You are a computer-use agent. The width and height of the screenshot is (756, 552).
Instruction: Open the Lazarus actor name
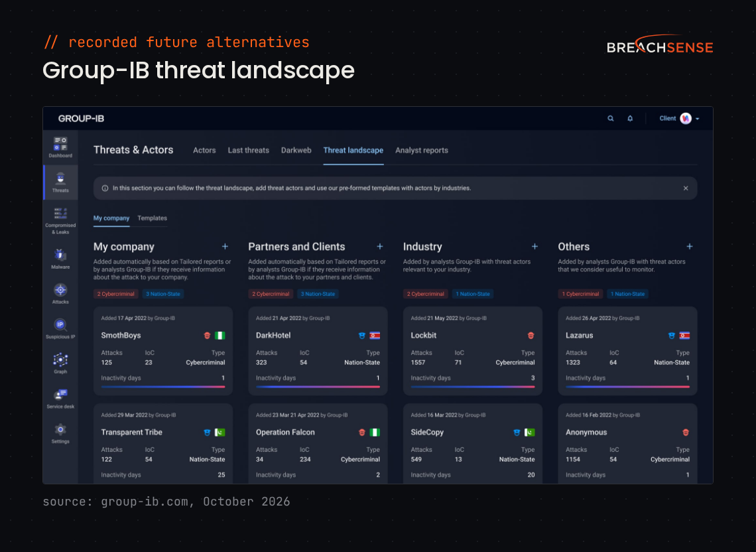pyautogui.click(x=579, y=335)
